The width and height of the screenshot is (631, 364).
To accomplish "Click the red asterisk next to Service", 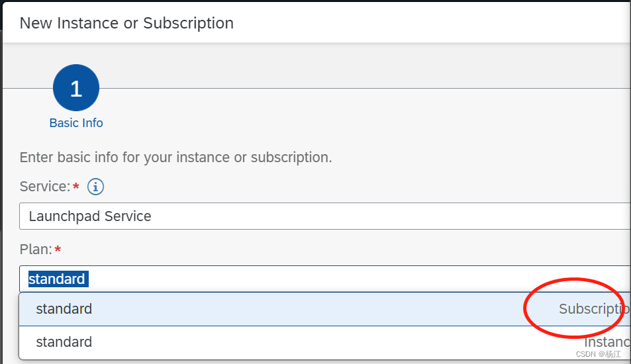I will pos(75,187).
